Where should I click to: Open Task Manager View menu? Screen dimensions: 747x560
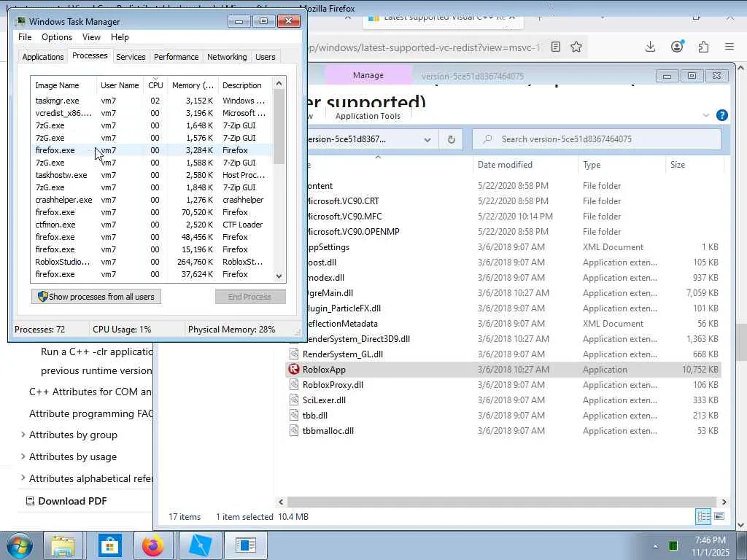[91, 37]
